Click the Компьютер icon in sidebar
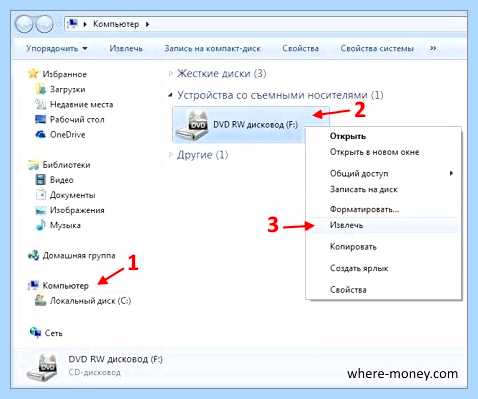This screenshot has width=478, height=399. click(x=33, y=285)
